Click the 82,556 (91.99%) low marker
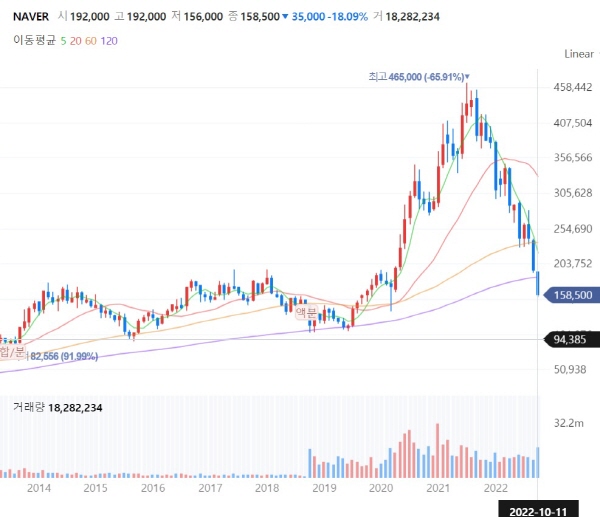This screenshot has width=600, height=517. coord(64,357)
